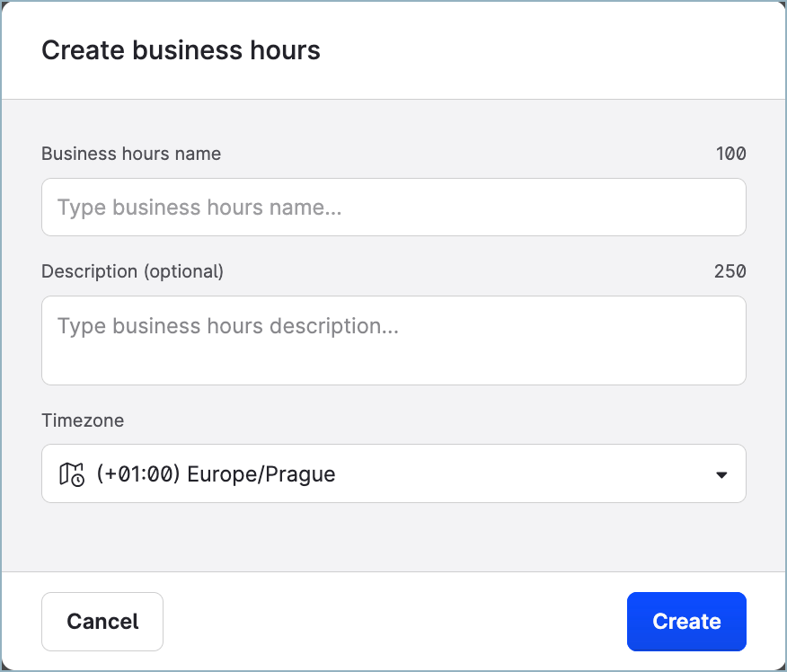Cancel the business hours dialog
Image resolution: width=787 pixels, height=672 pixels.
102,621
